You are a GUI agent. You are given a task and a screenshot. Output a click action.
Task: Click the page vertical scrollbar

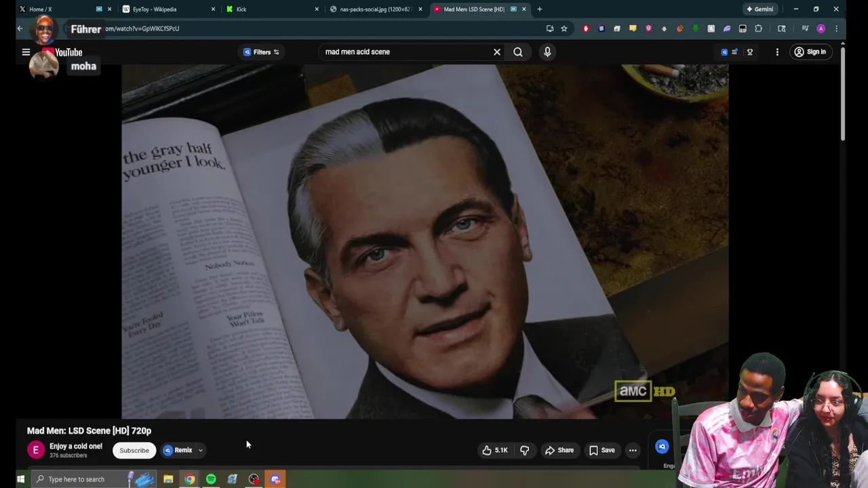(843, 94)
